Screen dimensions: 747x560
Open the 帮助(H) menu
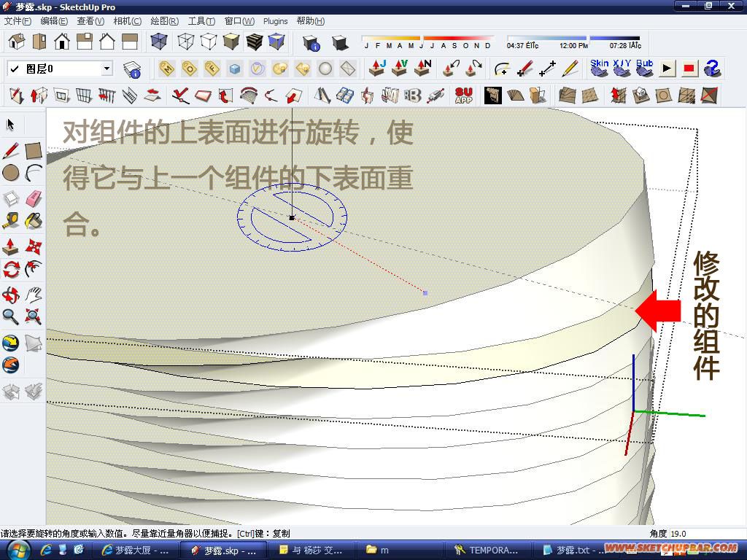point(311,21)
